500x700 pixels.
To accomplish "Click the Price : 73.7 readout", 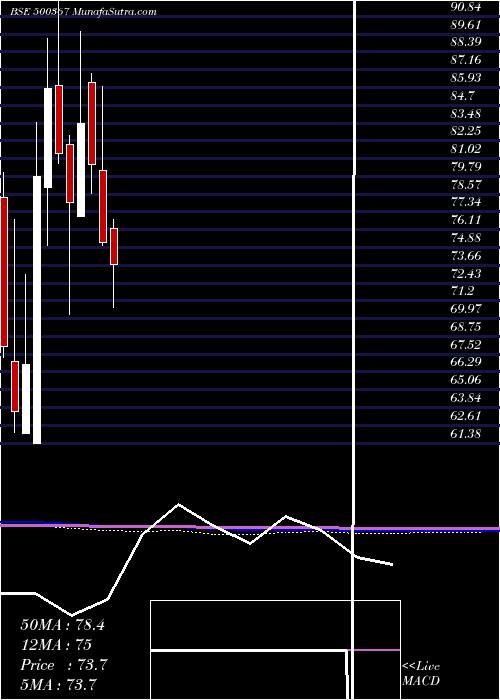I will tap(63, 665).
